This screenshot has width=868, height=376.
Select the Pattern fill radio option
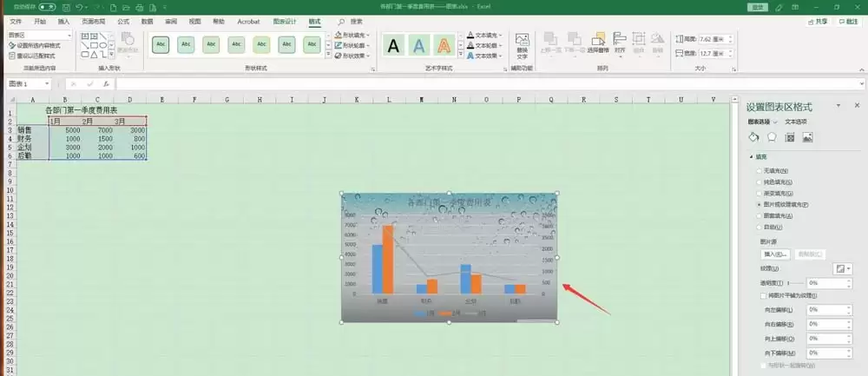[x=759, y=216]
